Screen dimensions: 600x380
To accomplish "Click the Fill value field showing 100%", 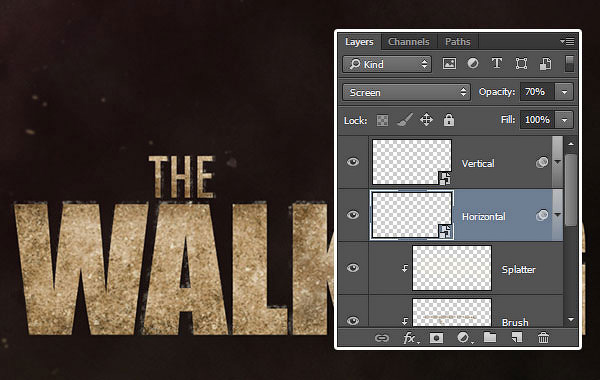I will pos(537,120).
